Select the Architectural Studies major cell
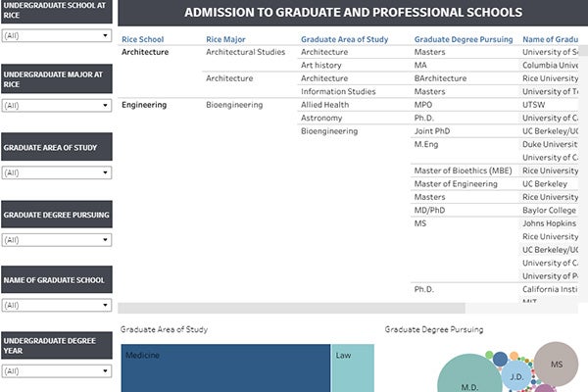Viewport: 588px width, 392px height. point(245,52)
